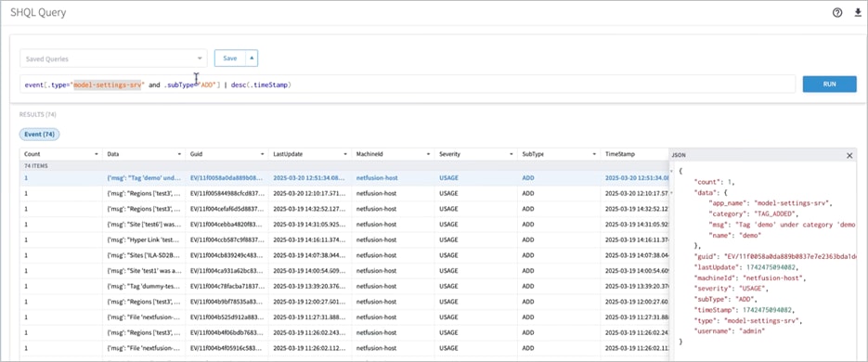Select the "Site 'test1' was a..." data cell

click(144, 271)
